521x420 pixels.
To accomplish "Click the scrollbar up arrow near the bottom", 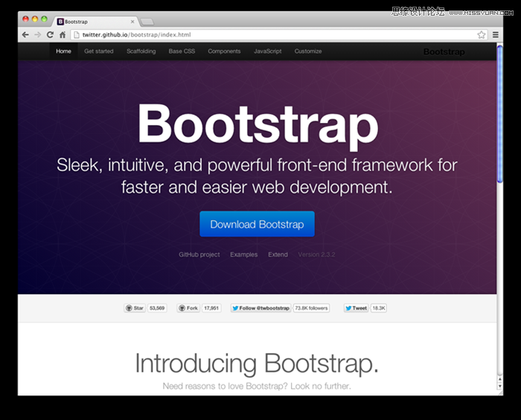I will (x=499, y=380).
